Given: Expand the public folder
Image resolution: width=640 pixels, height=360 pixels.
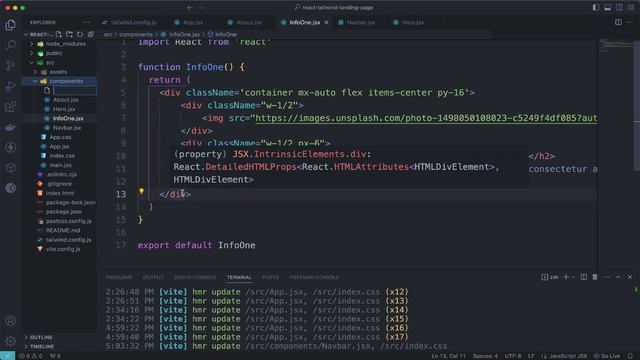Looking at the screenshot, I should point(32,53).
